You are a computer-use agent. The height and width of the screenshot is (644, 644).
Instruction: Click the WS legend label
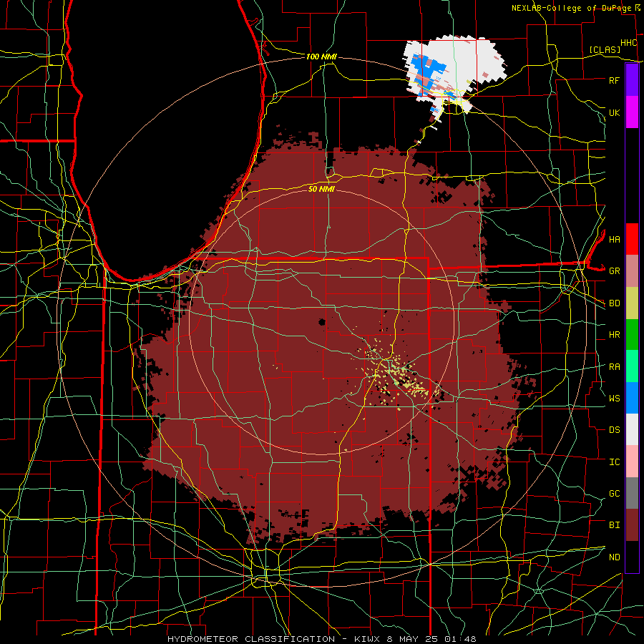coord(614,399)
